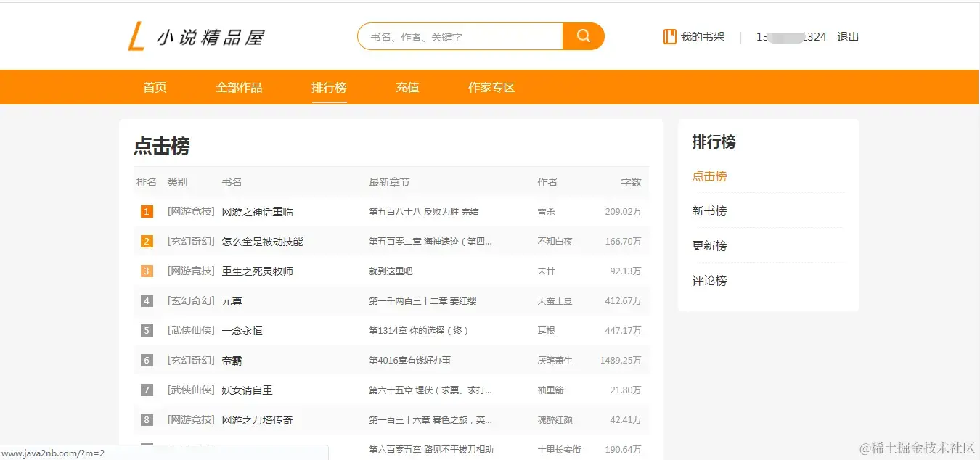The height and width of the screenshot is (460, 980).
Task: Open the book 一念永恒
Action: point(242,331)
